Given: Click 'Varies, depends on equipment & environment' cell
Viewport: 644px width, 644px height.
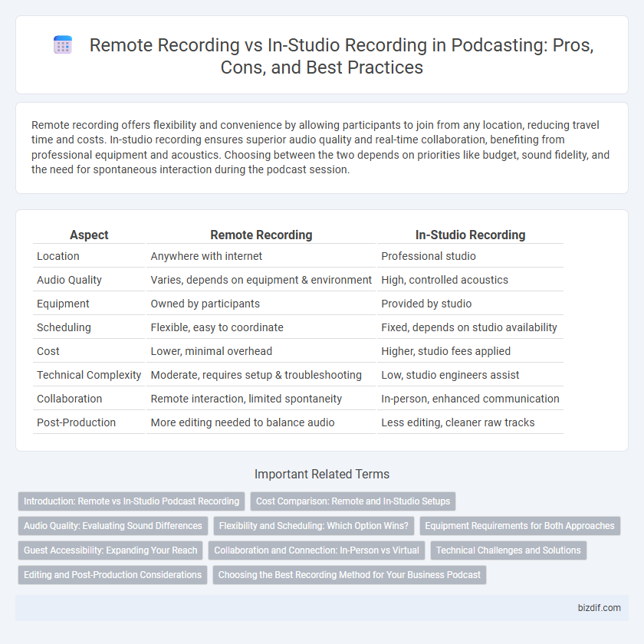Looking at the screenshot, I should pyautogui.click(x=261, y=280).
